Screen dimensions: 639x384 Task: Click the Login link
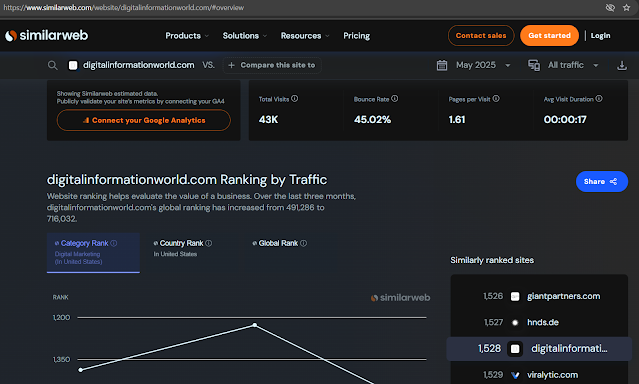point(600,36)
